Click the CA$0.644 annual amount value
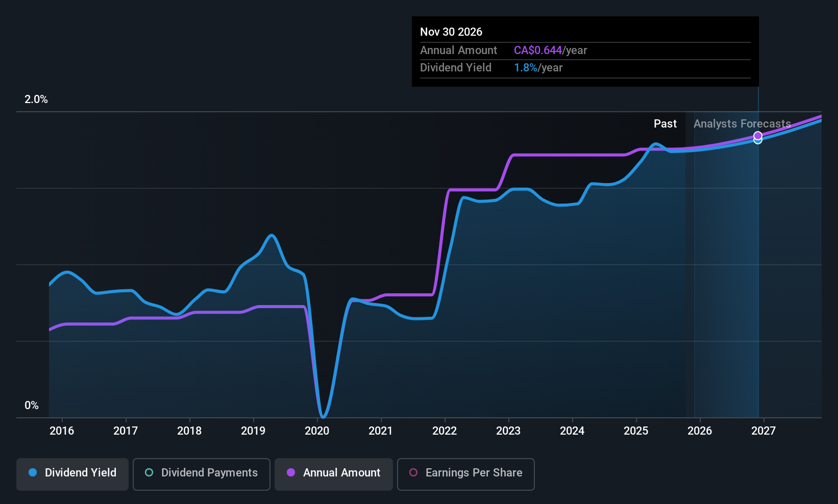The image size is (838, 504). (538, 51)
